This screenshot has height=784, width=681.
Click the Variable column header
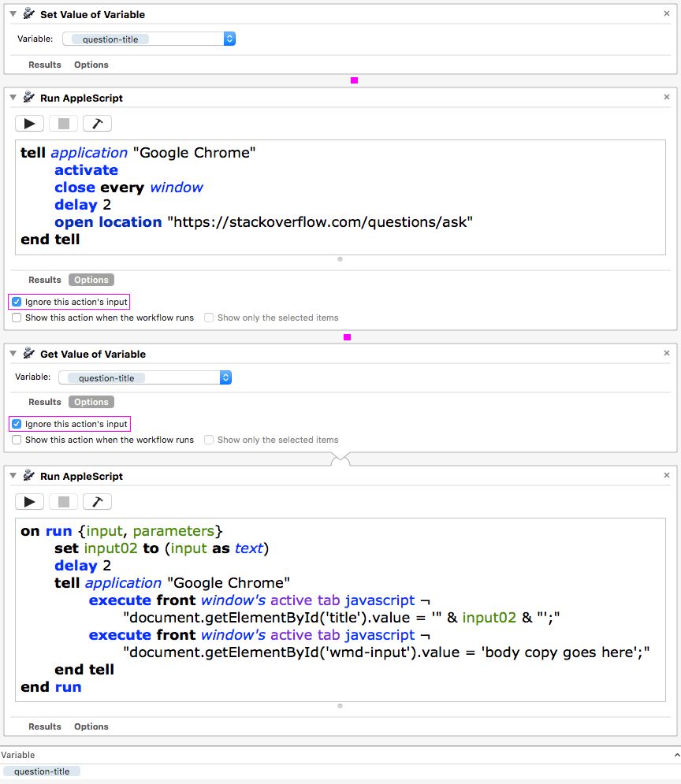point(18,755)
